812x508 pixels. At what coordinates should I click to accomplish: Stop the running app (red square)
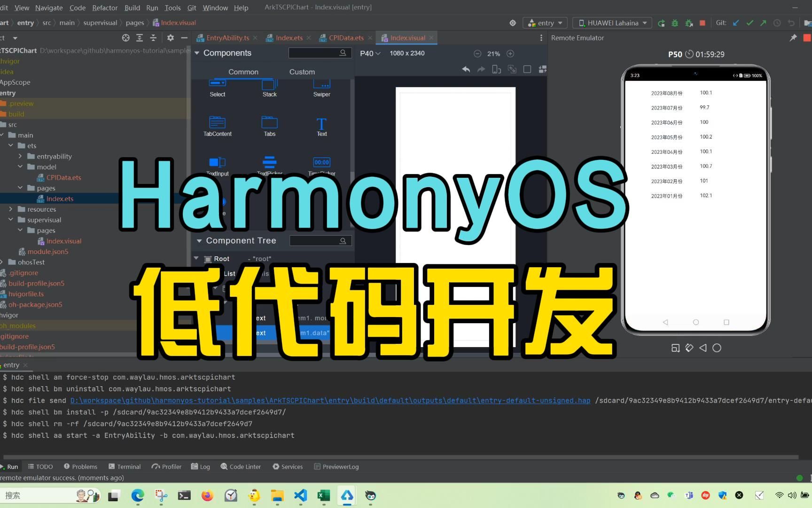pos(703,23)
